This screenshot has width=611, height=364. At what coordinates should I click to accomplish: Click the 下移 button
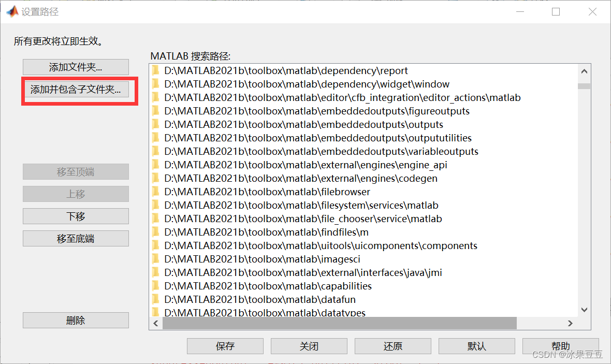tap(76, 216)
